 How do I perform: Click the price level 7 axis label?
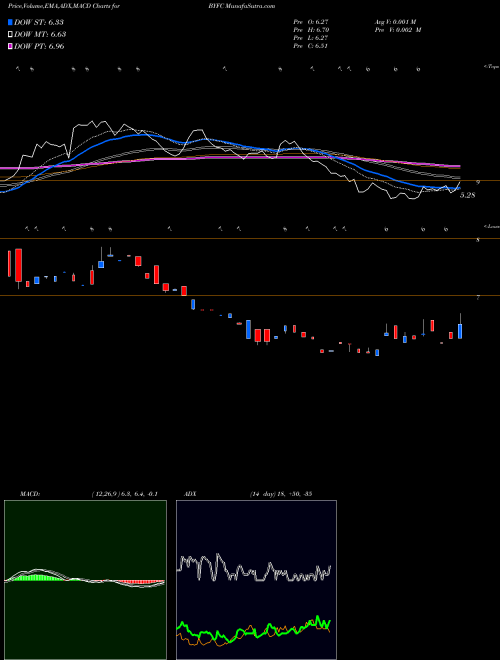(x=478, y=298)
